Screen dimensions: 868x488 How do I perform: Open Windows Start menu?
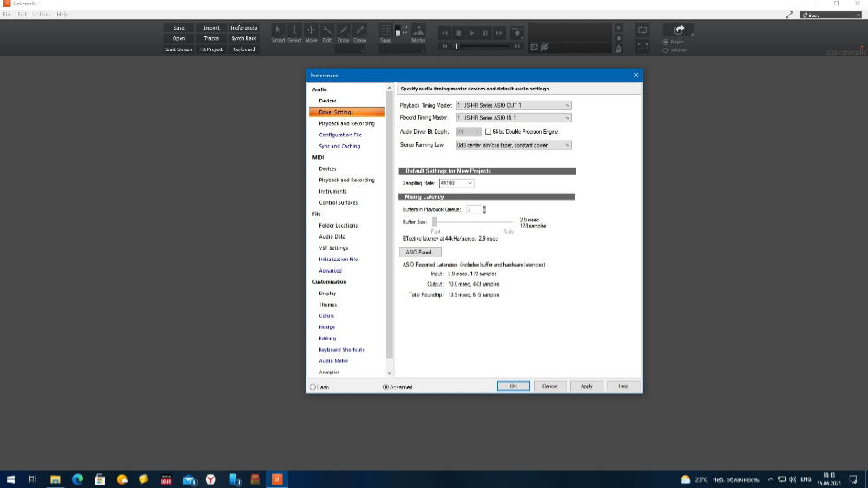(10, 479)
